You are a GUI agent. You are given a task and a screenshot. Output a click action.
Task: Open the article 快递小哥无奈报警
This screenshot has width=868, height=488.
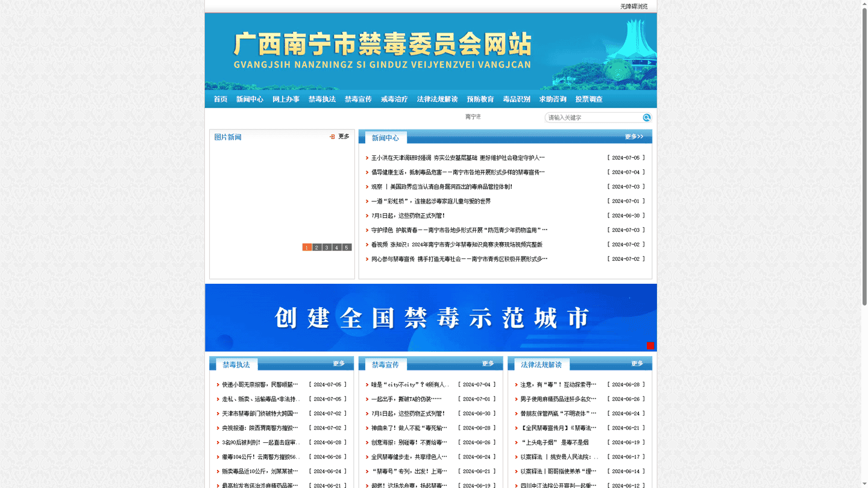260,384
